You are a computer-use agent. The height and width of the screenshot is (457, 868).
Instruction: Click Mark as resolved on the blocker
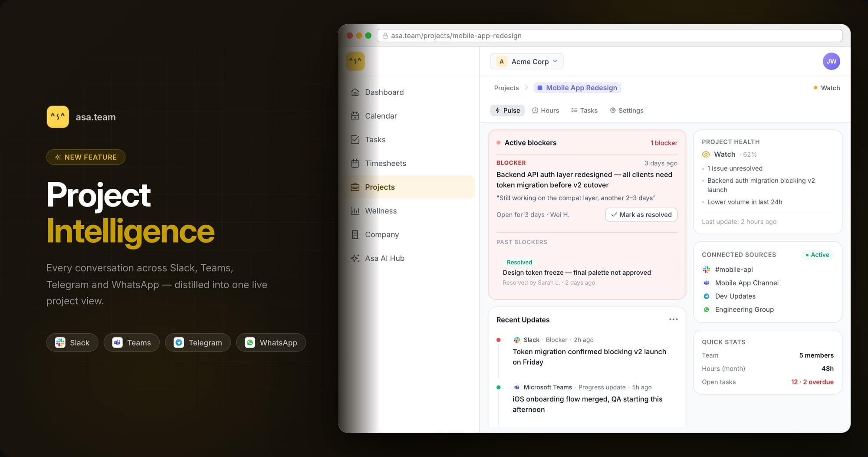[641, 214]
